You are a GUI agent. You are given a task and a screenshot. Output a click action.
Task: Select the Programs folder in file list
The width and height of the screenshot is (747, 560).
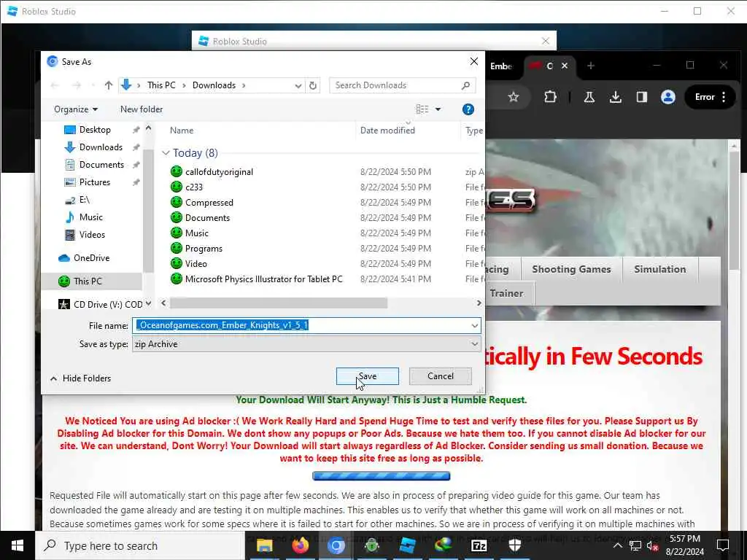click(204, 249)
